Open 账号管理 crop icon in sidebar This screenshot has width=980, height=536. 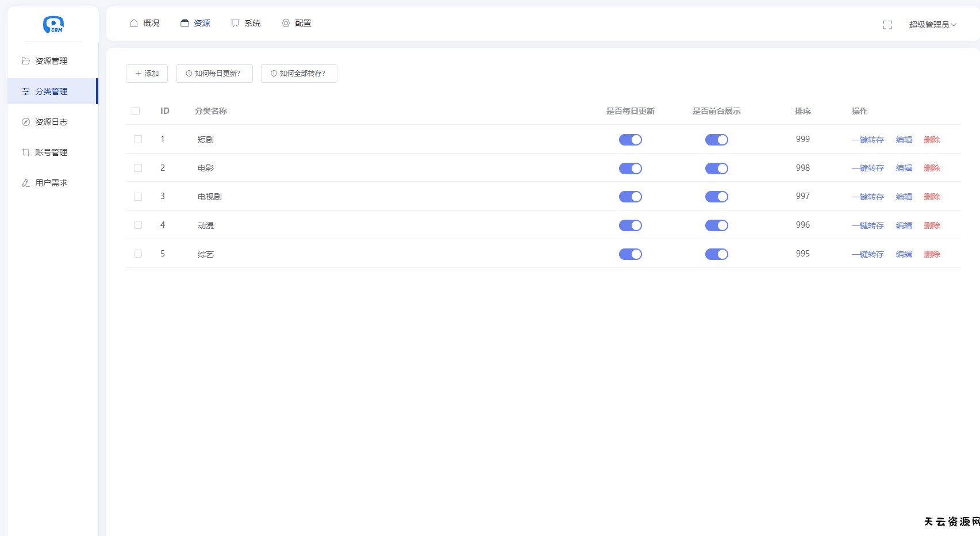[26, 152]
